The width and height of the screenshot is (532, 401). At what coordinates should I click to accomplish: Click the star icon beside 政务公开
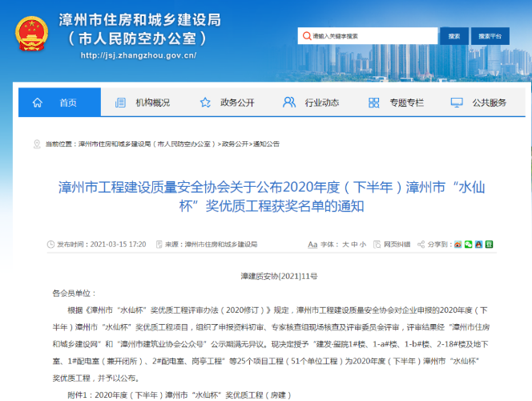[205, 103]
